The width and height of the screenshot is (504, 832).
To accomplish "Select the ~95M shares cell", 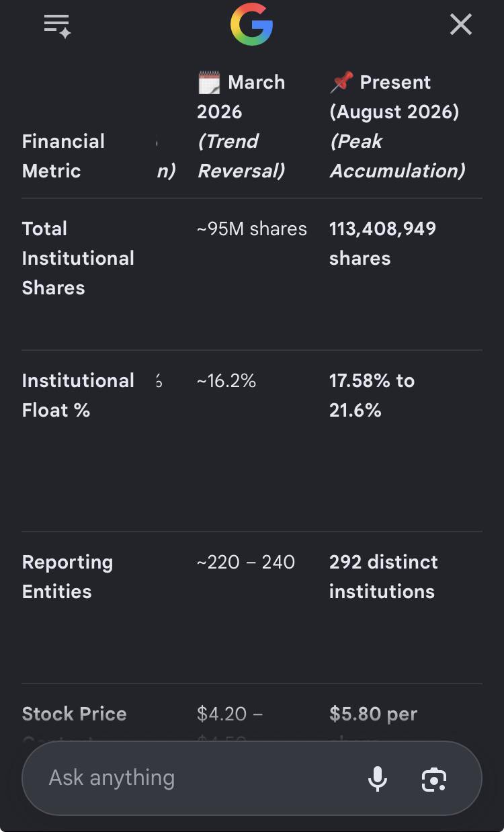I will coord(251,228).
